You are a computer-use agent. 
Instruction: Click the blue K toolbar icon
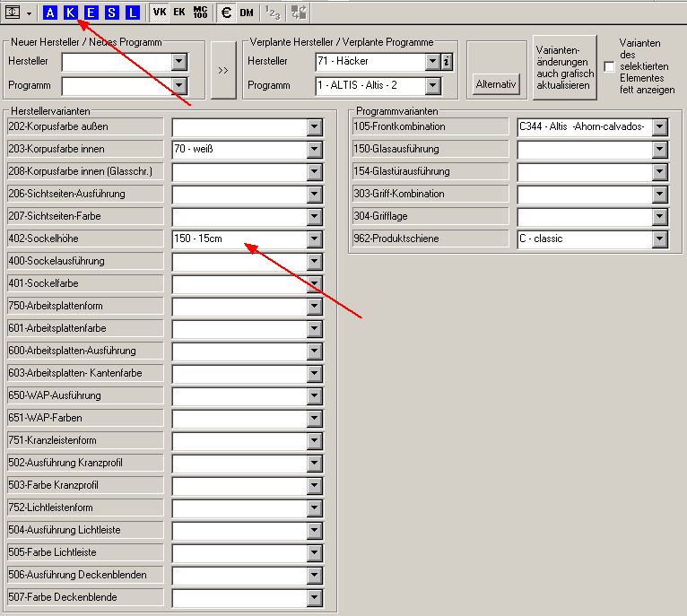71,12
